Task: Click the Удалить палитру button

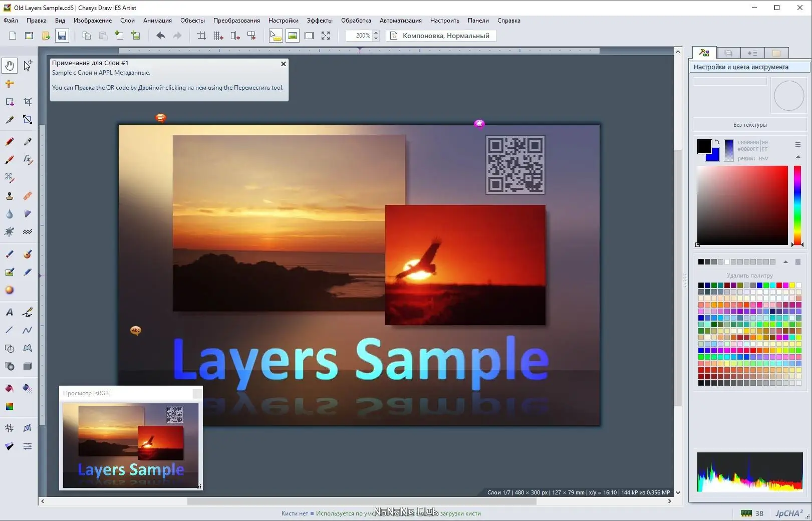Action: [750, 276]
